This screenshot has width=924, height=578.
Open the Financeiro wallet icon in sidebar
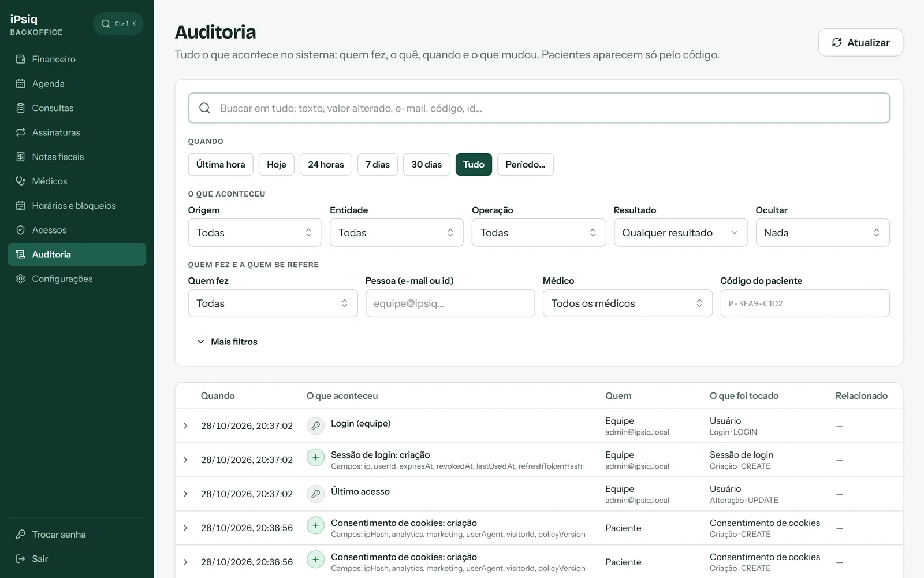21,59
